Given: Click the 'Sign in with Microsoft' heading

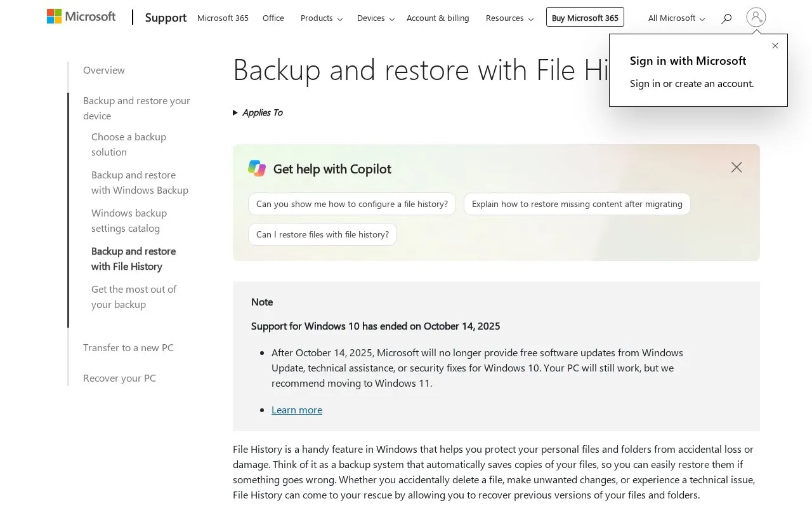Looking at the screenshot, I should [688, 61].
